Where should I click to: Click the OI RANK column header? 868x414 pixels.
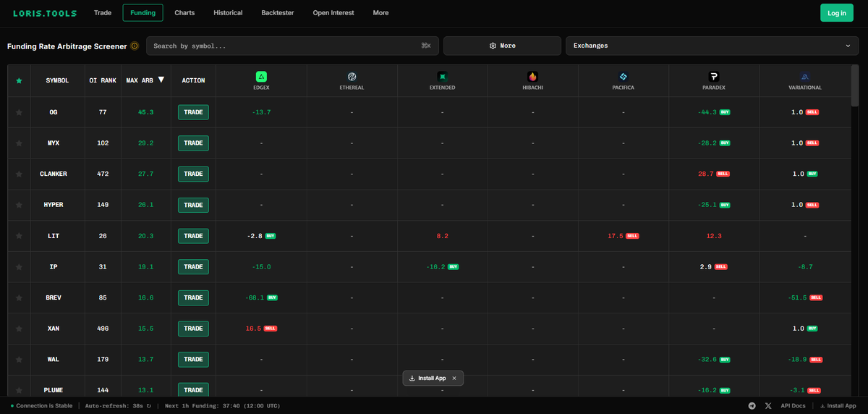point(103,80)
